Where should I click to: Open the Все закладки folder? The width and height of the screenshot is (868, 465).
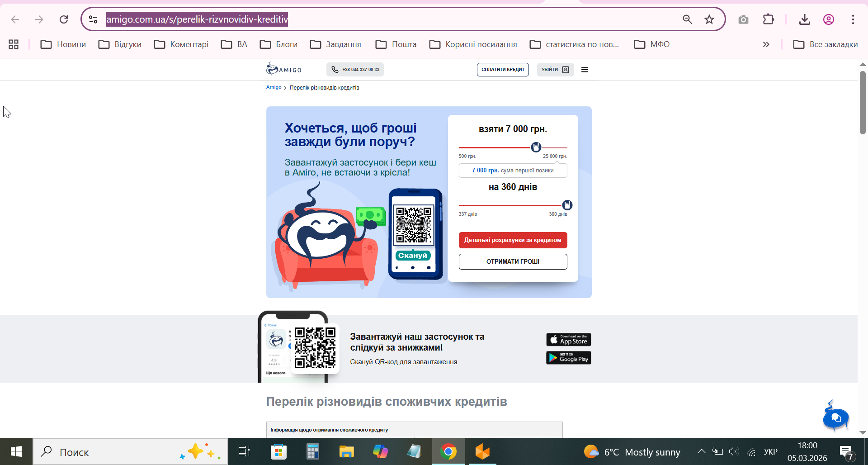825,44
